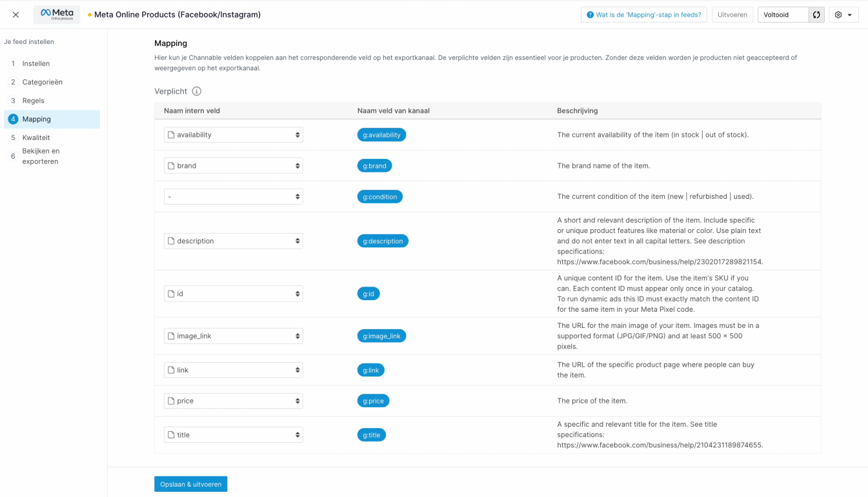Open the id field dropdown
The height and width of the screenshot is (497, 868).
coord(233,294)
